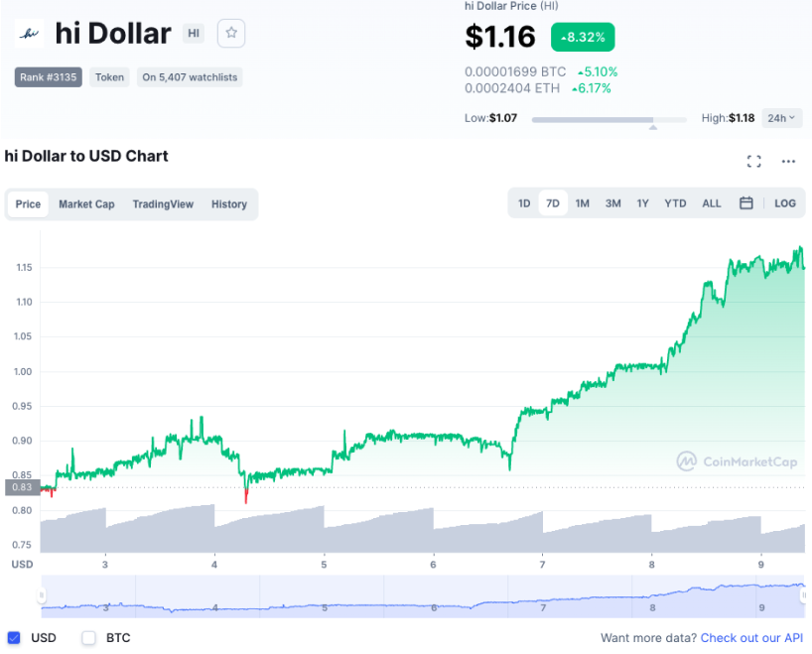Click the HI ticker symbol badge
The image size is (812, 654).
[194, 34]
